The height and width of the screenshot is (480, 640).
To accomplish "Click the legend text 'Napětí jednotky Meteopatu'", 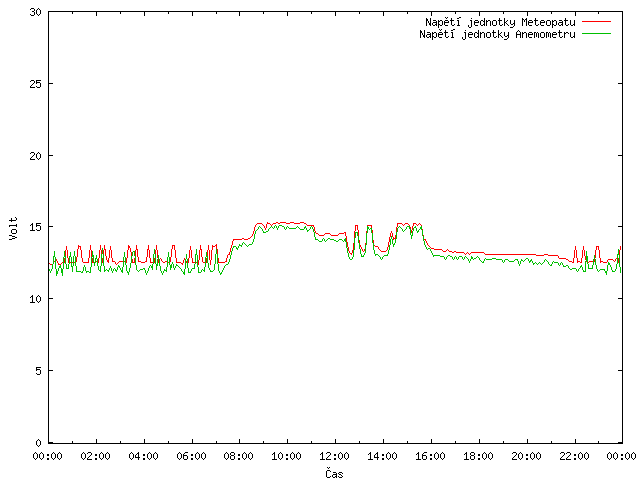I will tap(500, 22).
